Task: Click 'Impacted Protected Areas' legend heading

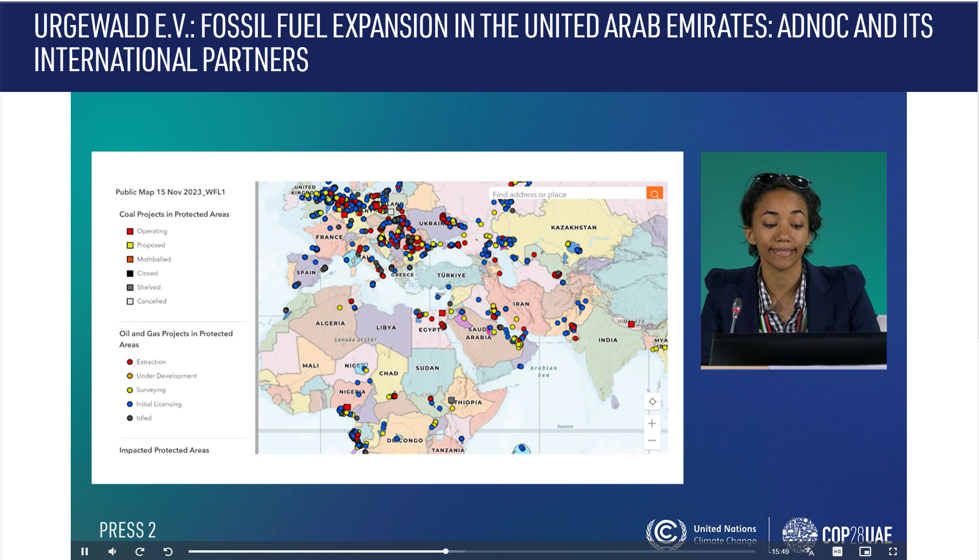Action: pyautogui.click(x=164, y=450)
